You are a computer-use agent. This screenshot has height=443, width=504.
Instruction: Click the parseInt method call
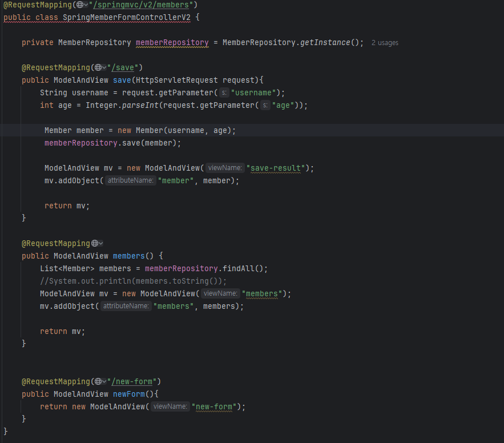140,105
